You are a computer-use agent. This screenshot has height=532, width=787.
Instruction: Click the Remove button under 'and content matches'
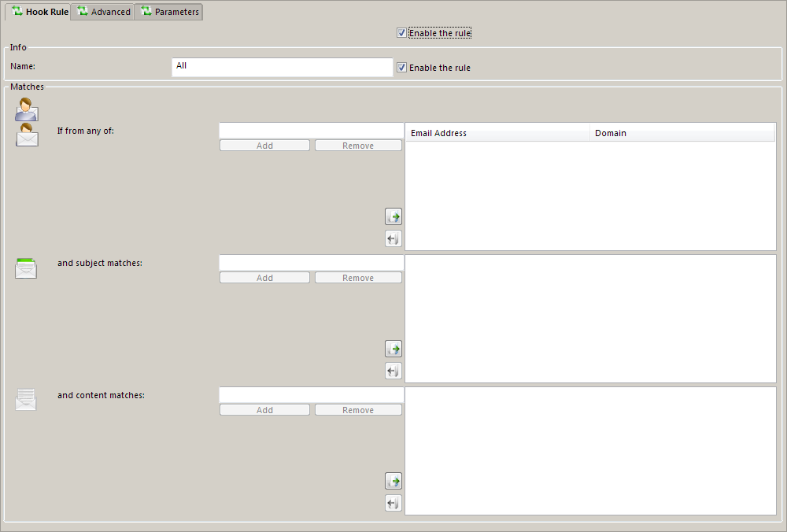358,410
